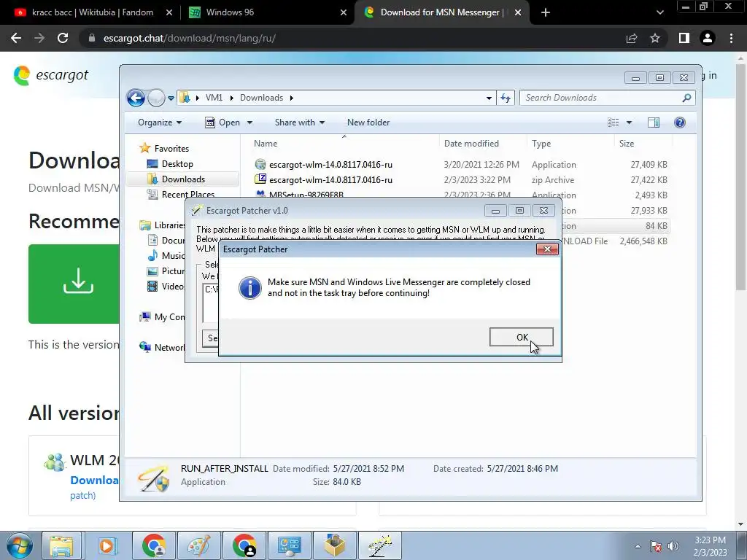Click the Downloads breadcrumb in address bar

[261, 98]
